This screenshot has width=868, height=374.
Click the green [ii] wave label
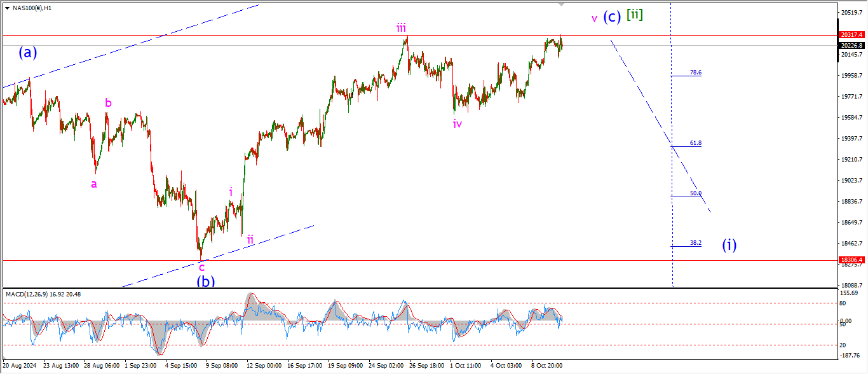point(634,14)
